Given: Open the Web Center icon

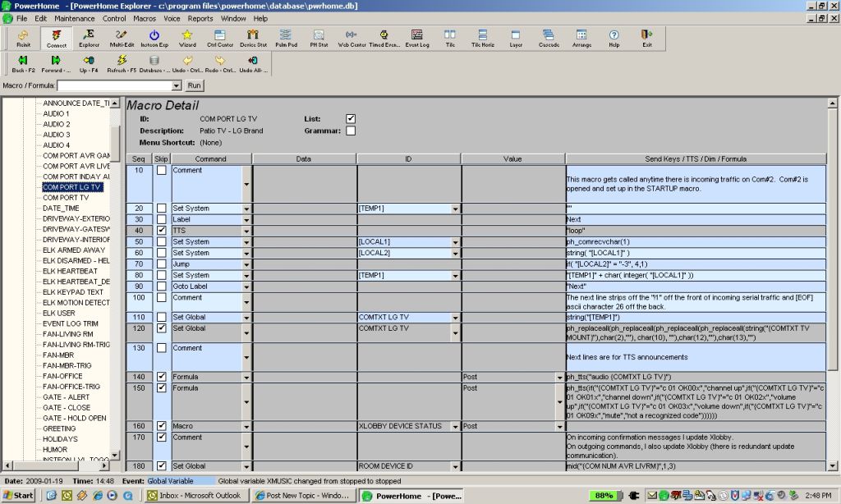Looking at the screenshot, I should click(352, 39).
